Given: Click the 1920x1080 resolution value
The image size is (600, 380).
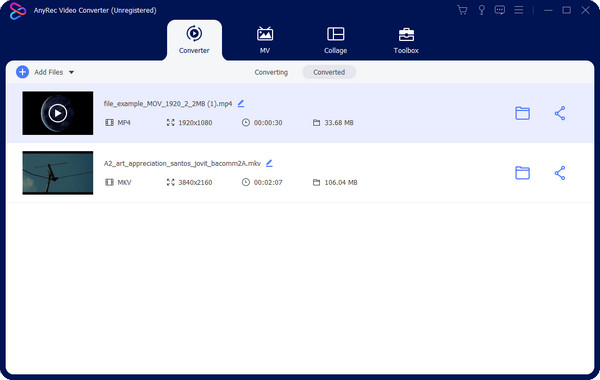Looking at the screenshot, I should point(195,123).
